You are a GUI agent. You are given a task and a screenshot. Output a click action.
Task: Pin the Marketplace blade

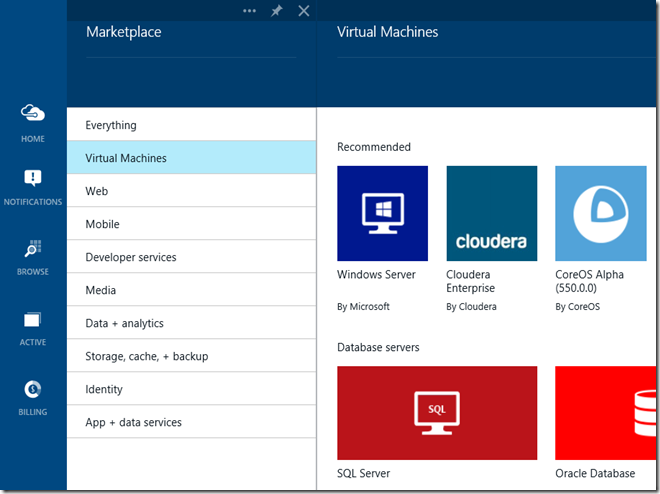[277, 11]
